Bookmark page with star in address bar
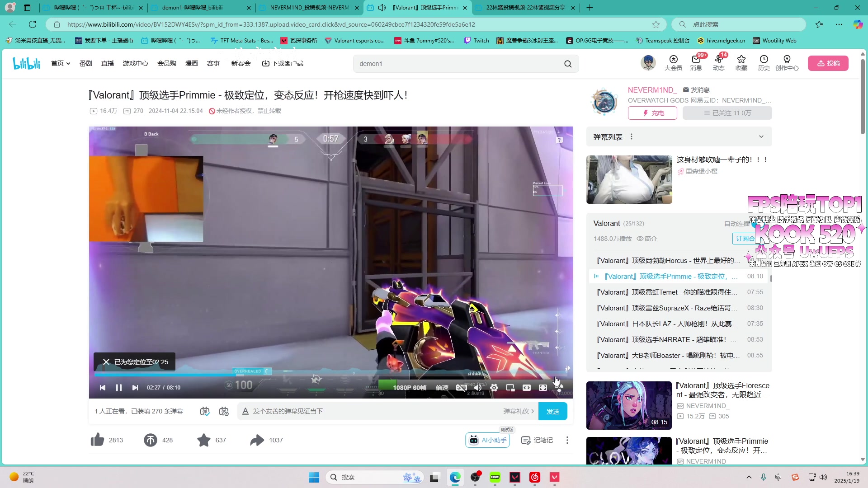Screen dimensions: 868x488 (656, 24)
